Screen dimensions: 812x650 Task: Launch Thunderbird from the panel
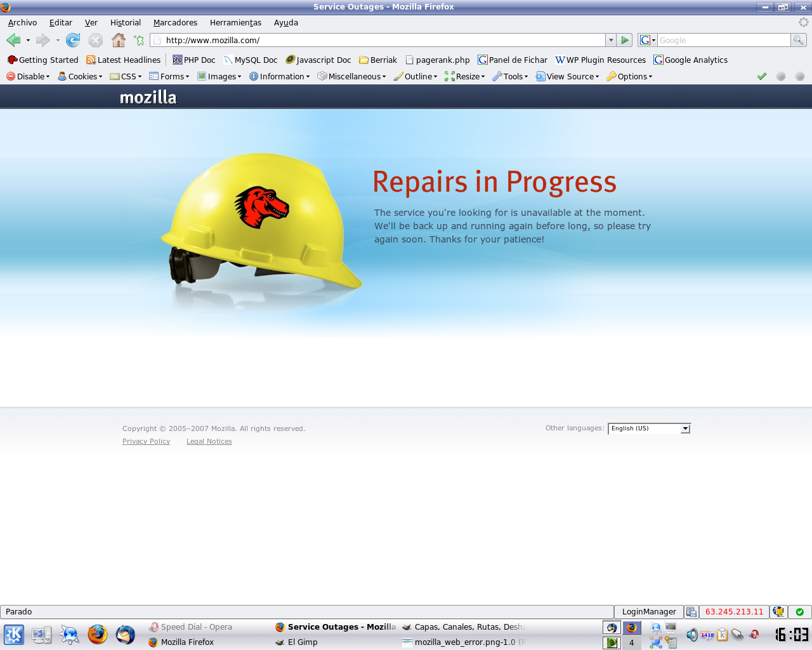(126, 634)
